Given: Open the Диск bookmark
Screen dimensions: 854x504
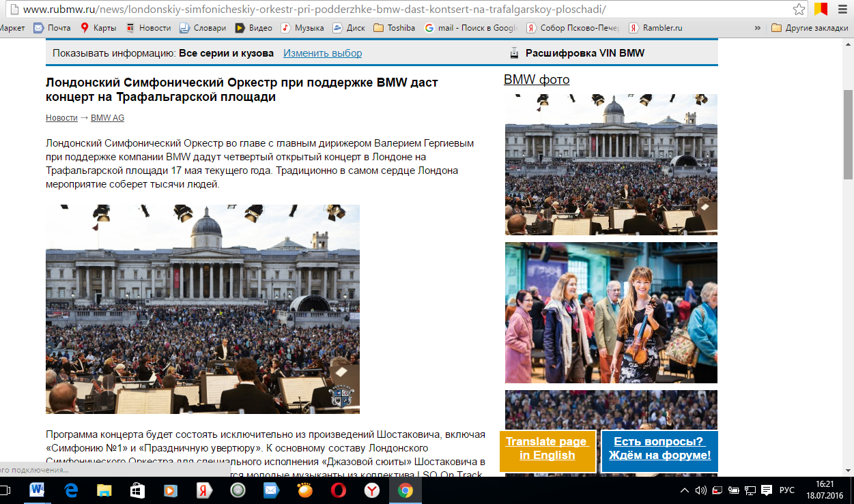Looking at the screenshot, I should coord(349,28).
